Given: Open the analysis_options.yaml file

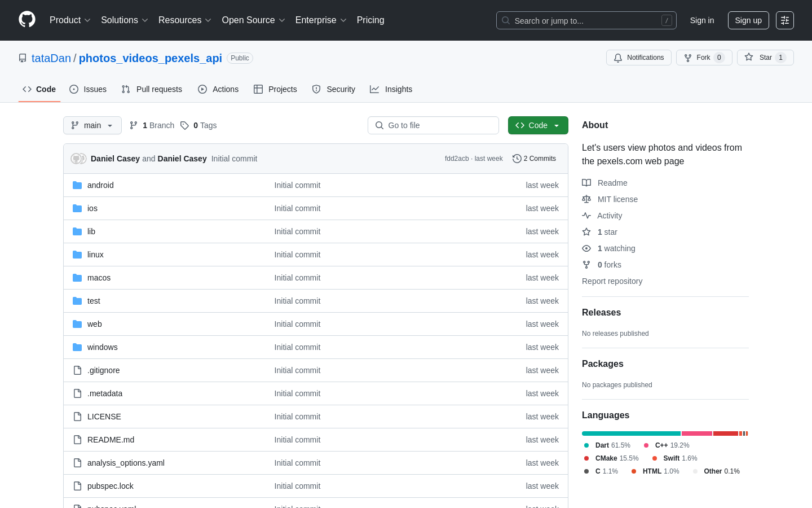Looking at the screenshot, I should point(126,463).
